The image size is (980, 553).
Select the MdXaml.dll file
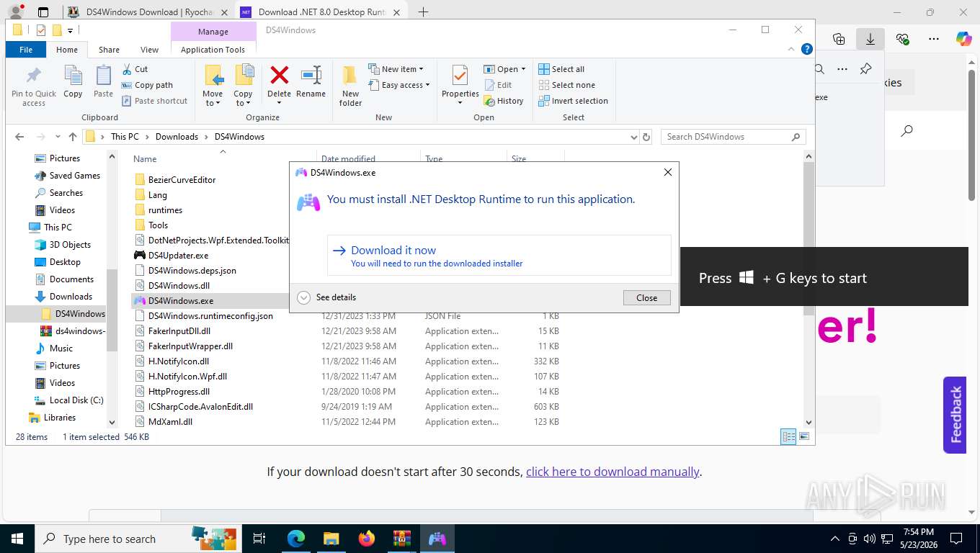pyautogui.click(x=170, y=422)
